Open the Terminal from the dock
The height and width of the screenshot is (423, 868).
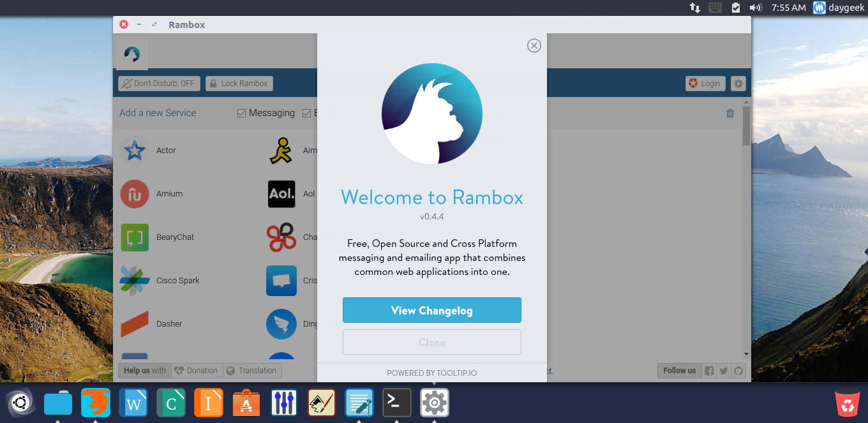[x=396, y=403]
